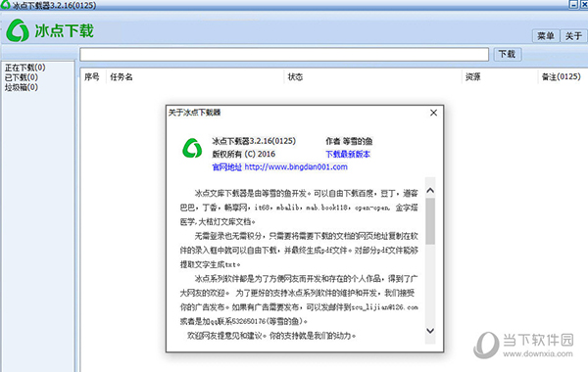Click the 序号 column header

92,76
